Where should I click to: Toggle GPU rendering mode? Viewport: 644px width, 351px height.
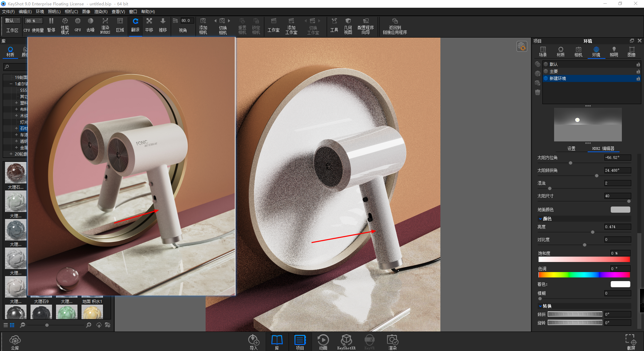tap(78, 25)
